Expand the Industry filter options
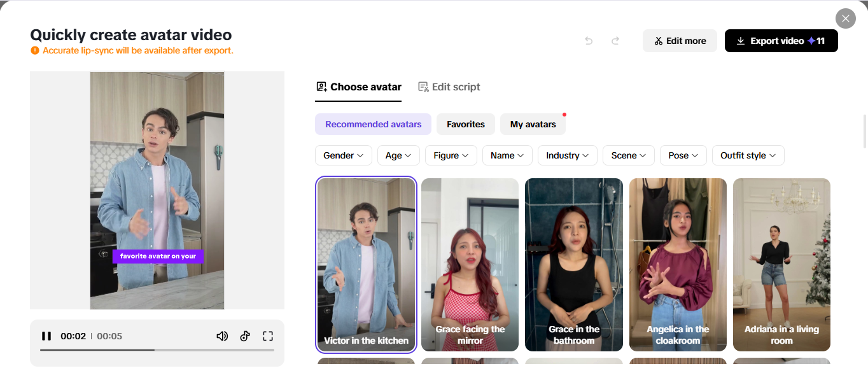Screen dimensions: 868x380 tap(567, 155)
